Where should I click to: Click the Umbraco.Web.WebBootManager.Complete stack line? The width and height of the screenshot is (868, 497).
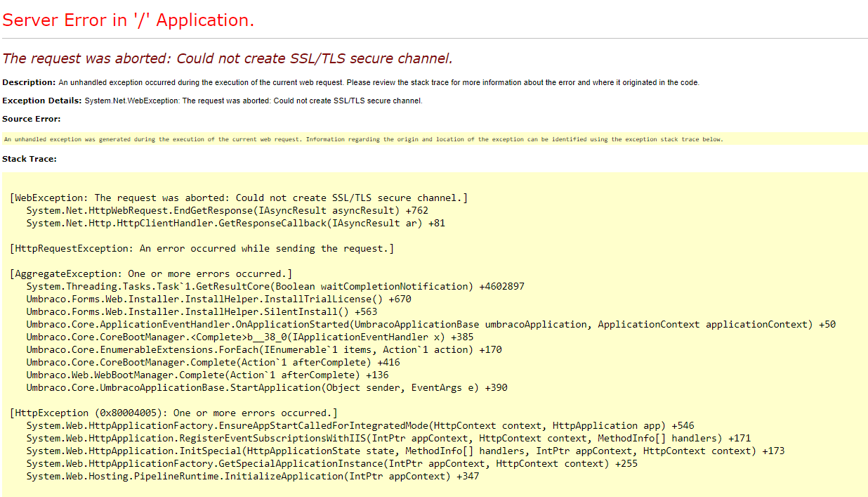[208, 375]
